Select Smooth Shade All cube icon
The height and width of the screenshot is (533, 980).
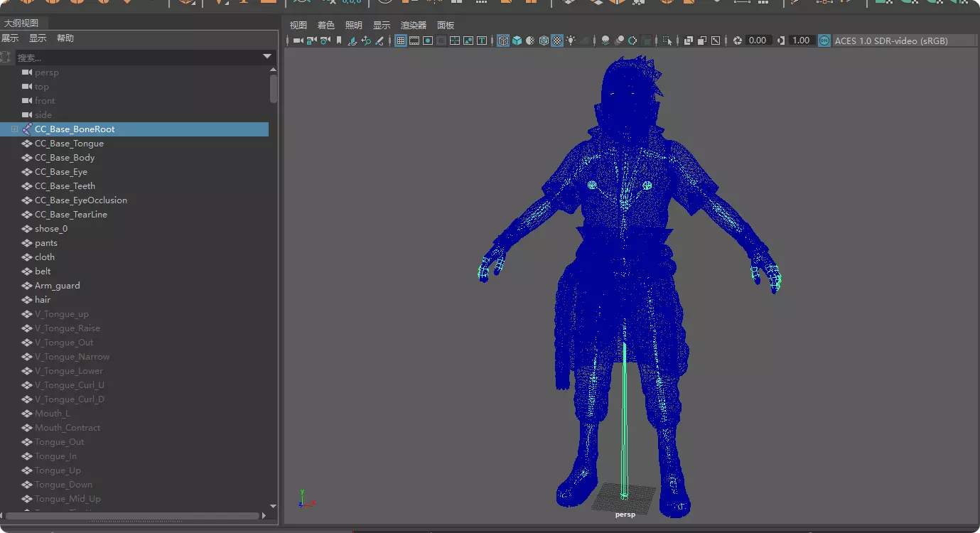coord(517,41)
